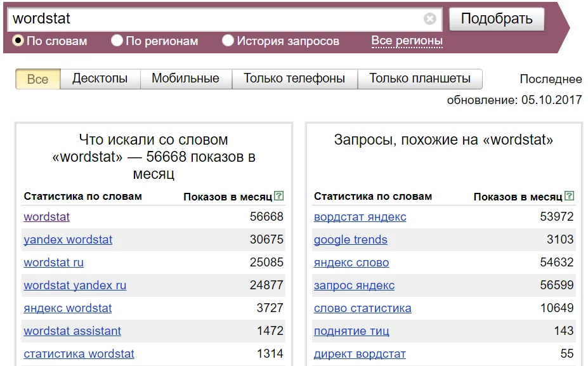Viewport: 588px width, 366px height.
Task: Click the 55 impressions value
Action: 567,353
